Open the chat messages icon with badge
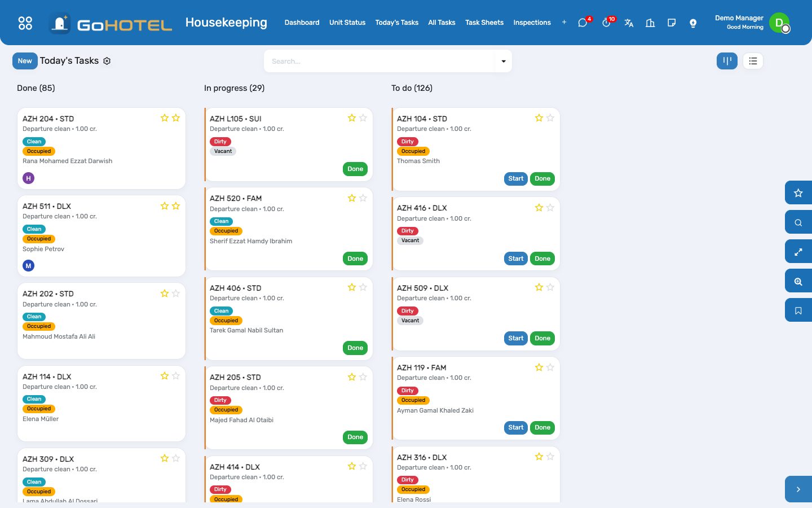 click(x=583, y=23)
